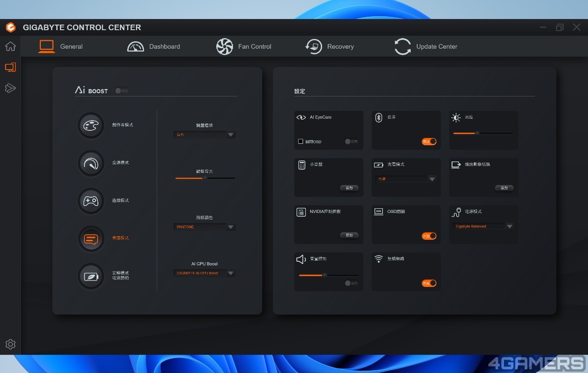The height and width of the screenshot is (373, 588).
Task: Click the charging mode battery icon
Action: point(379,165)
